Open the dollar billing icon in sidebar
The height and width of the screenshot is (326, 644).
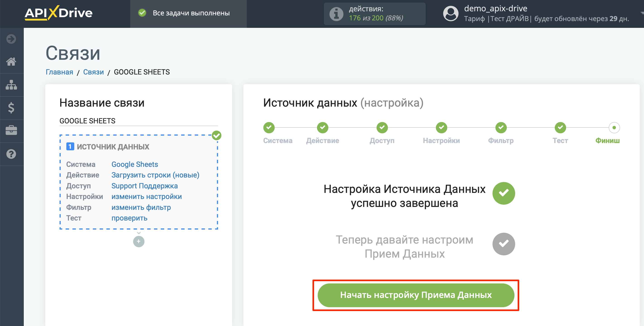pyautogui.click(x=11, y=108)
